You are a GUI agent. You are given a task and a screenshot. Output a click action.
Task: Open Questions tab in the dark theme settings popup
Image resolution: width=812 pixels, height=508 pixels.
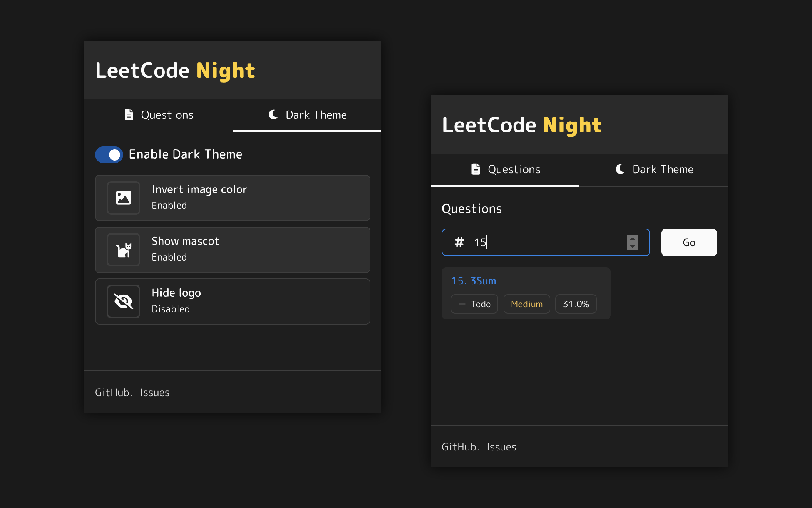(x=158, y=115)
